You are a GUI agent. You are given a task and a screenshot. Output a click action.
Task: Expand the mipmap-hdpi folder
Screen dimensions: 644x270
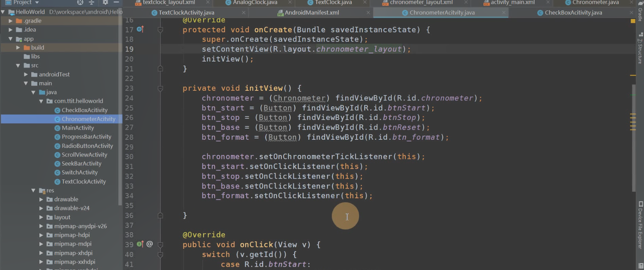[42, 235]
